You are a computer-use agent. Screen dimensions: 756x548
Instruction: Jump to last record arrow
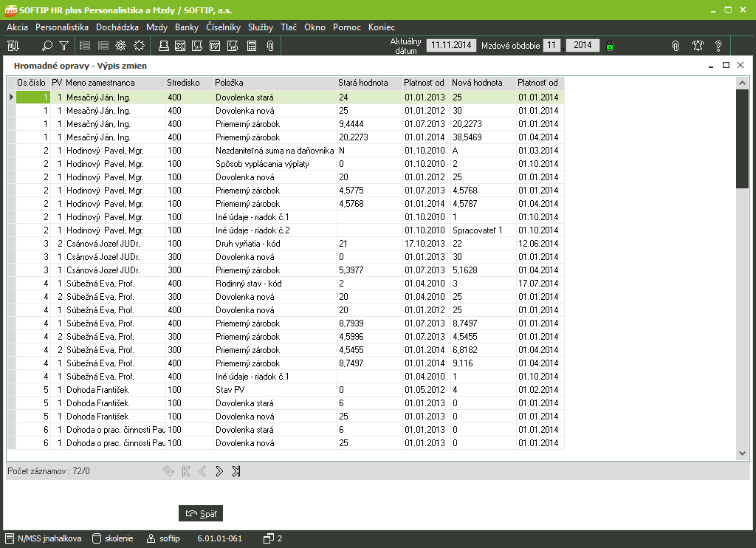236,471
